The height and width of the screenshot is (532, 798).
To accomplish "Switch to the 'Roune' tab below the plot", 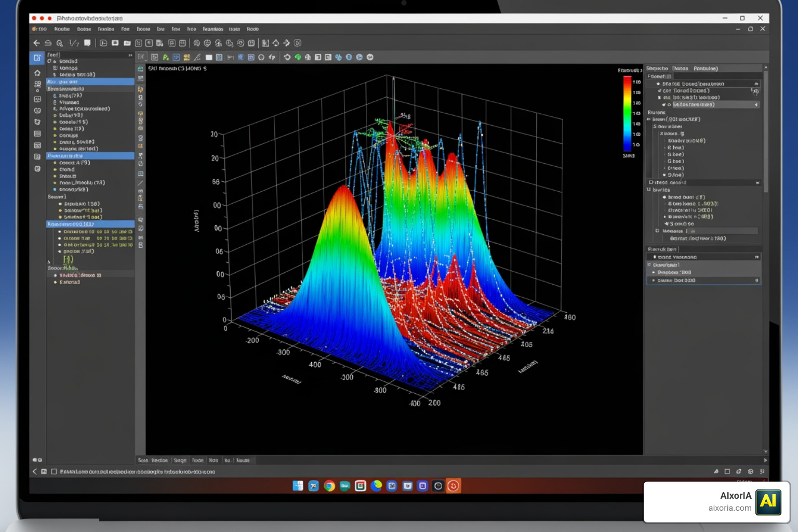I will point(243,460).
